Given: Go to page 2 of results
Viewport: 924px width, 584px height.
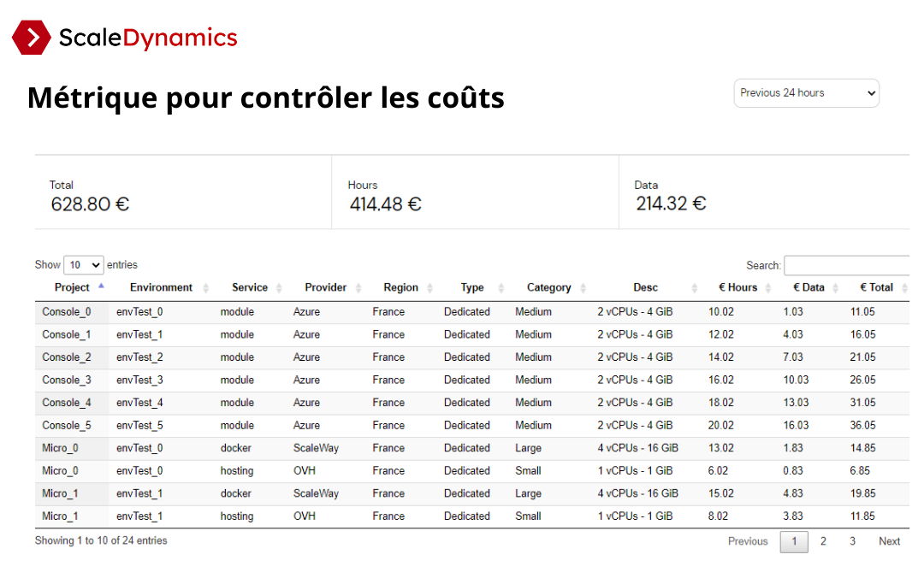Looking at the screenshot, I should 823,541.
